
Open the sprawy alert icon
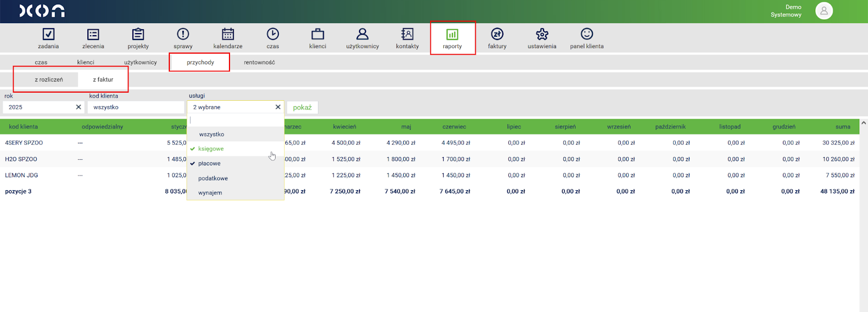(183, 35)
